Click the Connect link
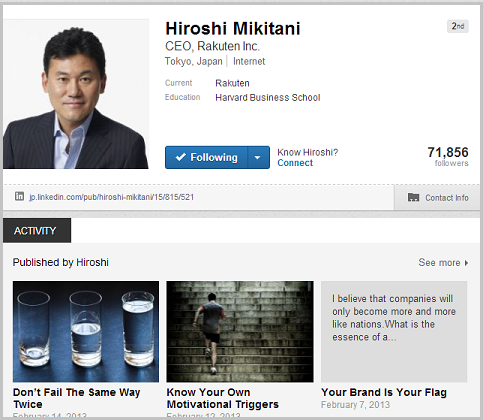483x420 pixels. click(x=295, y=163)
